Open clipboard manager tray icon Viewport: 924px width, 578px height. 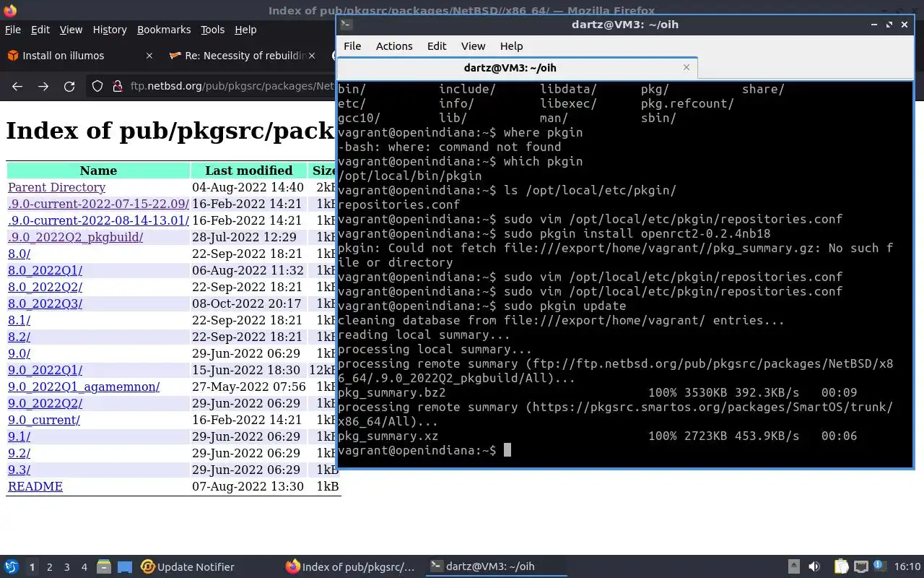[841, 566]
